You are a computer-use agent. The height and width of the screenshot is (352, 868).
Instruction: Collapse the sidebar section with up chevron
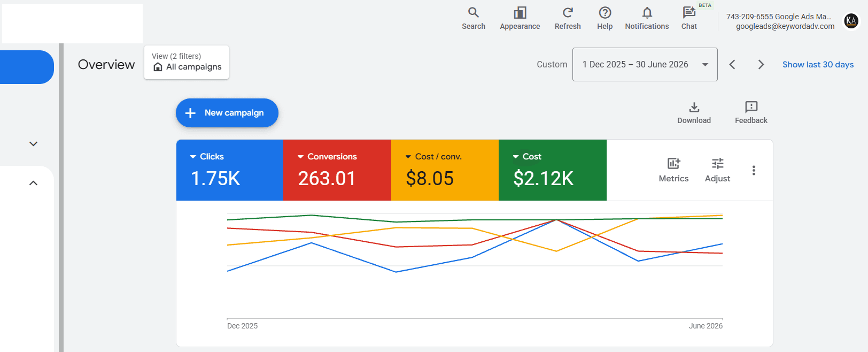pyautogui.click(x=33, y=183)
